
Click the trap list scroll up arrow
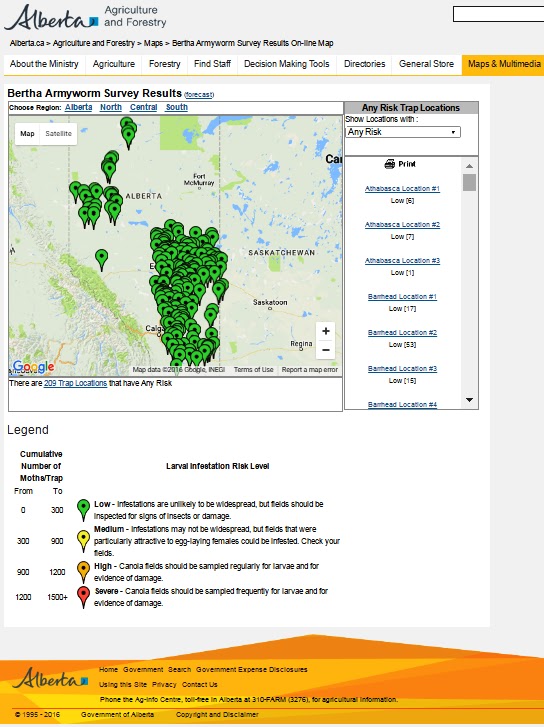(x=469, y=166)
